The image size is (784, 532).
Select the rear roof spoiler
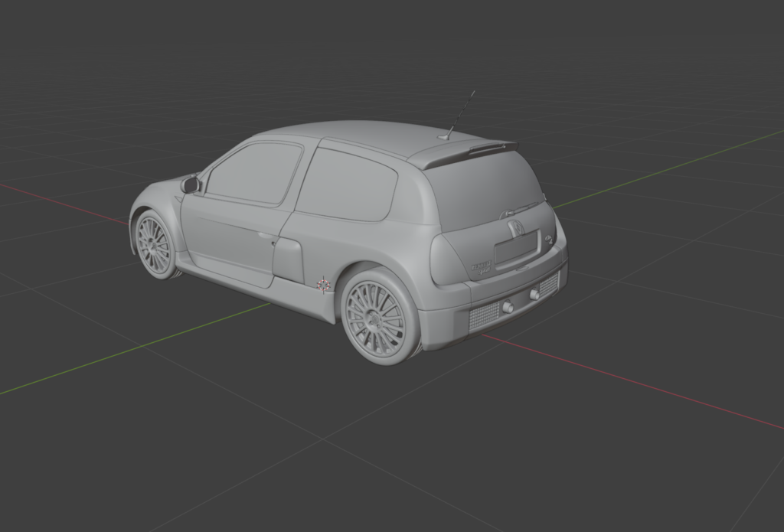click(462, 152)
